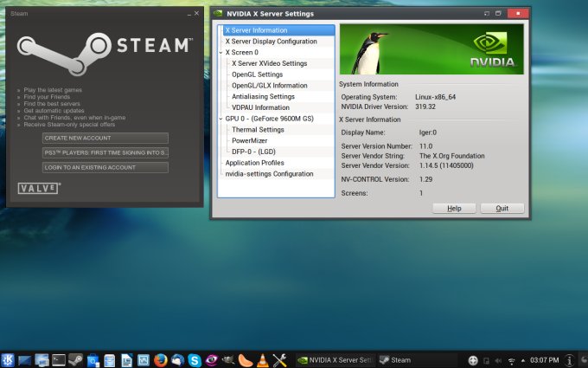Open the file manager cabinet icon
This screenshot has width=588, height=368.
pos(110,361)
